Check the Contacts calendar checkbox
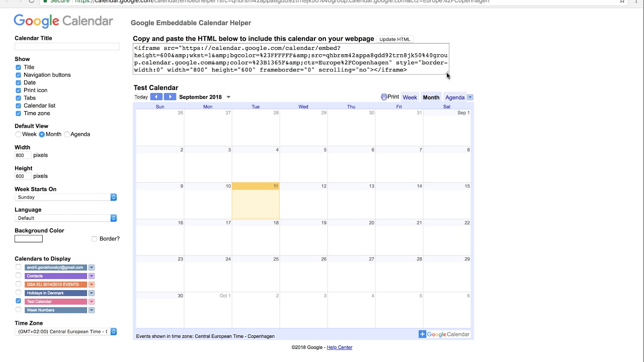This screenshot has width=644, height=362. click(18, 276)
